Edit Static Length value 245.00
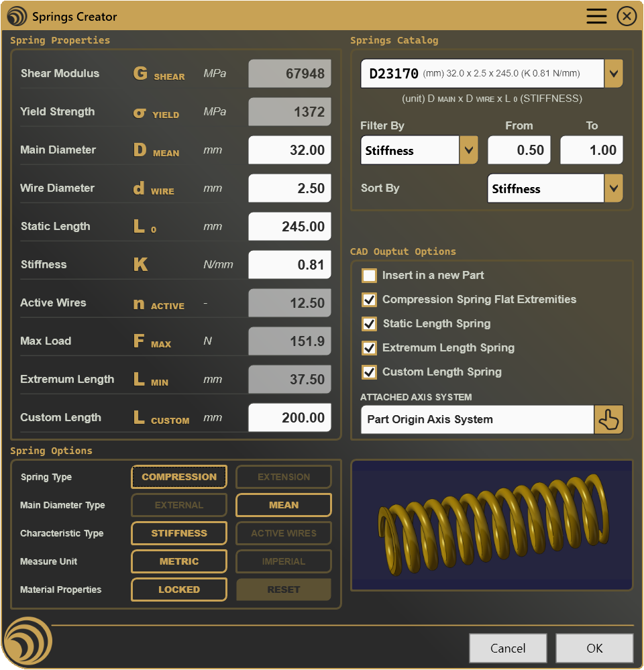644x670 pixels. pos(290,227)
